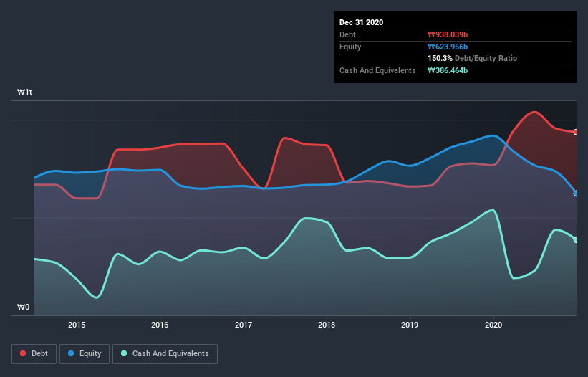Click the Equity label in tooltip
Screen dimensions: 588x377
point(350,47)
